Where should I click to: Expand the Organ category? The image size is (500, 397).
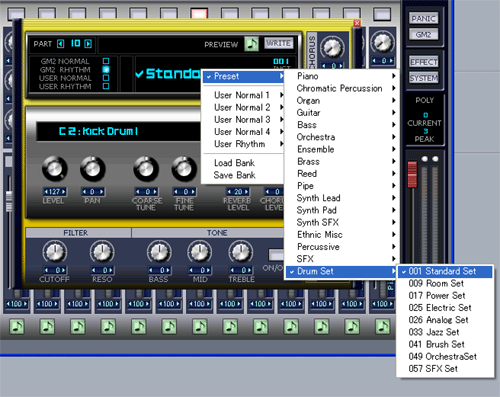[x=342, y=100]
